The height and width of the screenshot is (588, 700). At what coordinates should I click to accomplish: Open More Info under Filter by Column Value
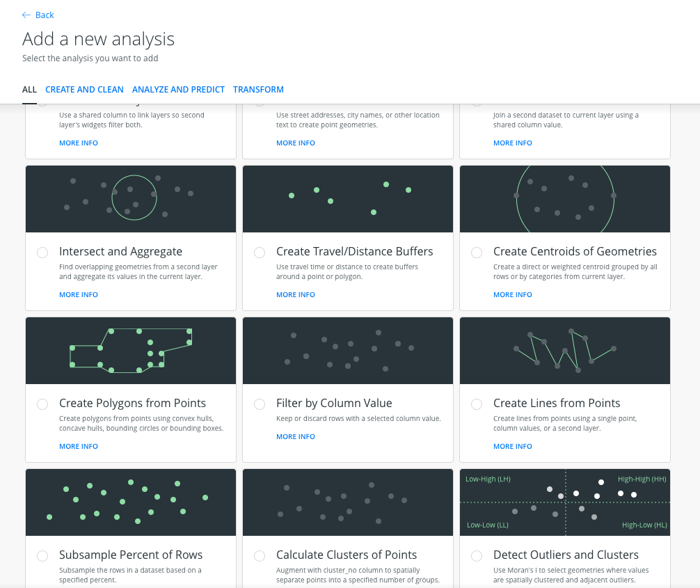tap(295, 437)
